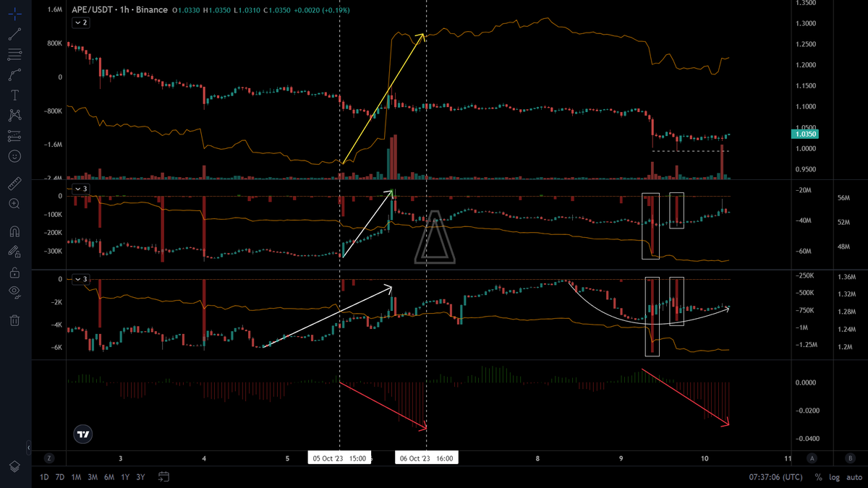Set the range to 3M

(93, 477)
